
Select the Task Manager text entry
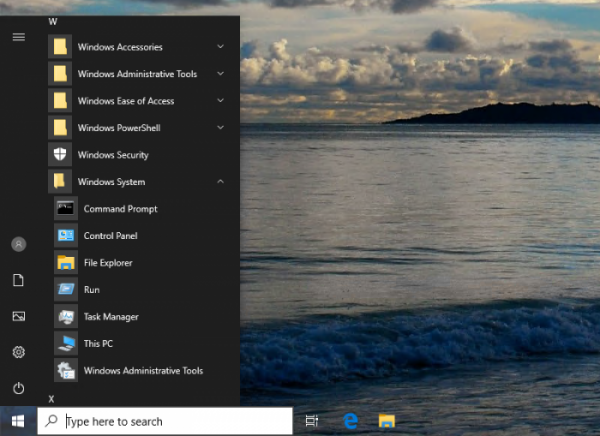point(111,317)
